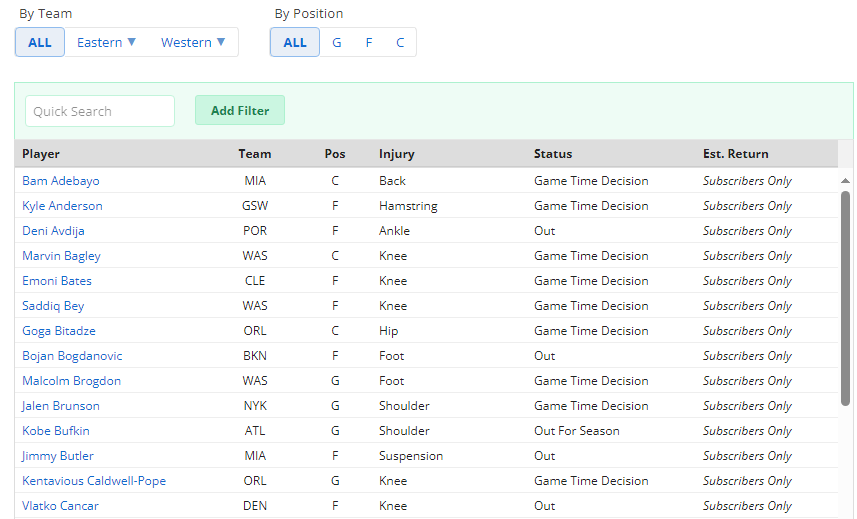
Task: Click NYK team cell
Action: [x=255, y=406]
